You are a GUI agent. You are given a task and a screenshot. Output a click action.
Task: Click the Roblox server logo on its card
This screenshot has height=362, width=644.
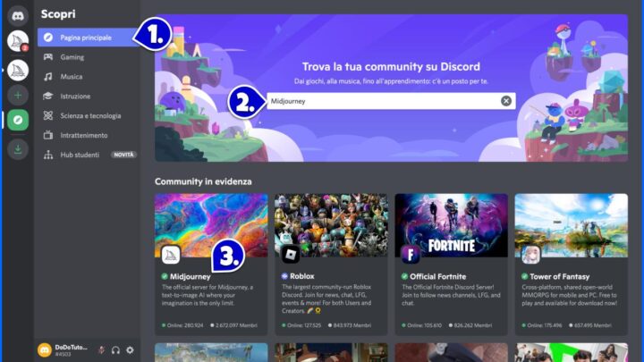[291, 255]
